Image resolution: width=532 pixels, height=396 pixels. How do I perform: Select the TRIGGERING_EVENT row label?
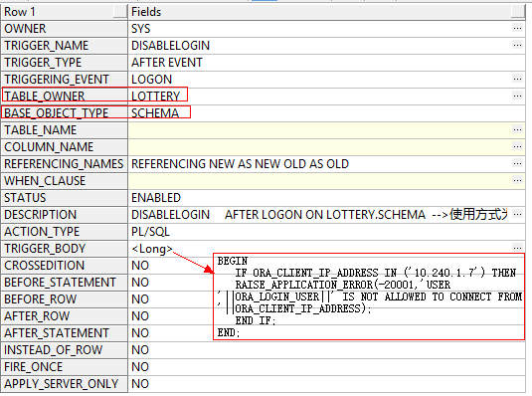pos(64,80)
